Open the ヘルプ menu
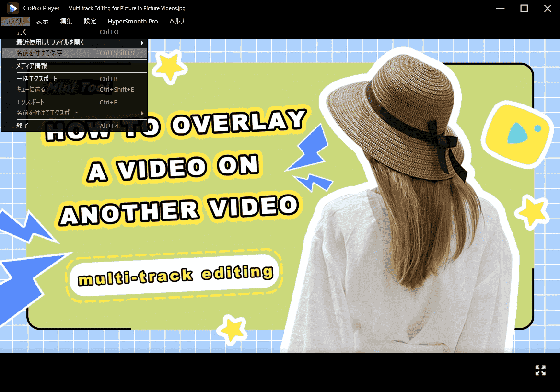 177,21
